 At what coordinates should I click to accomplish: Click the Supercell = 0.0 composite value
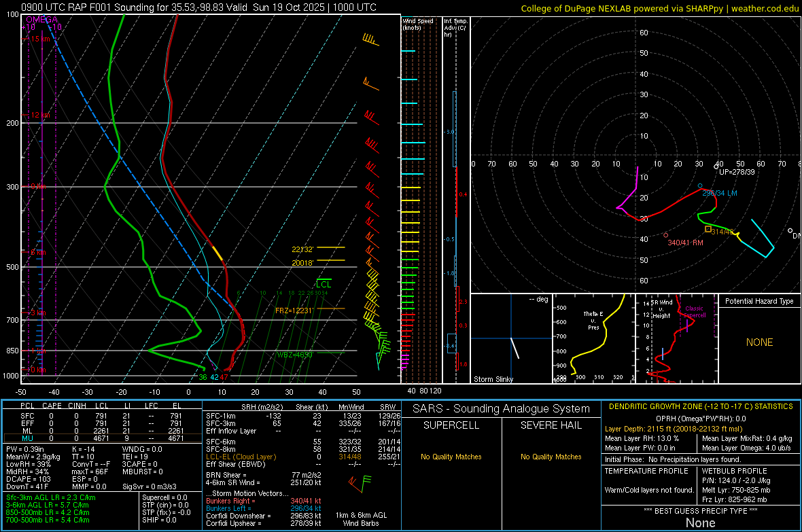164,498
